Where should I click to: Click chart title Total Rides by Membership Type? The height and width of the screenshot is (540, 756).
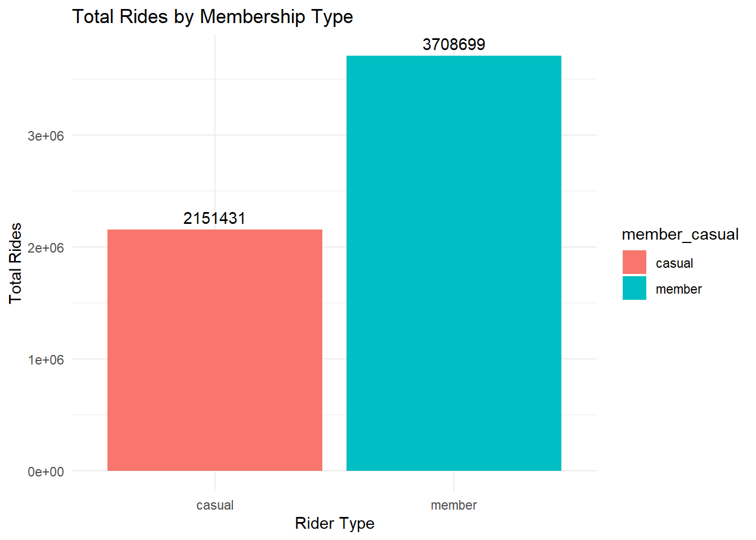(213, 17)
